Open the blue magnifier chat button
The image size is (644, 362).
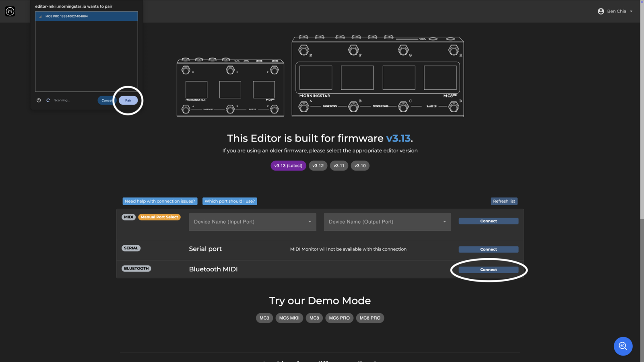(623, 346)
